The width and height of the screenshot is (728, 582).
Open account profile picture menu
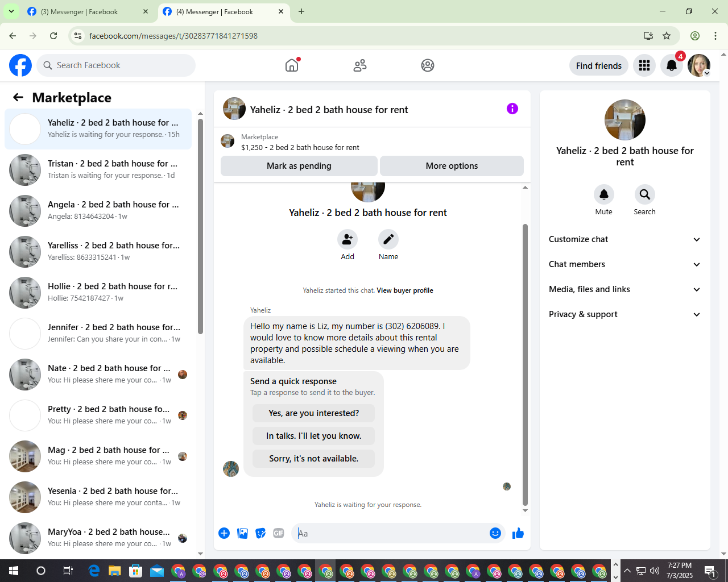tap(699, 65)
